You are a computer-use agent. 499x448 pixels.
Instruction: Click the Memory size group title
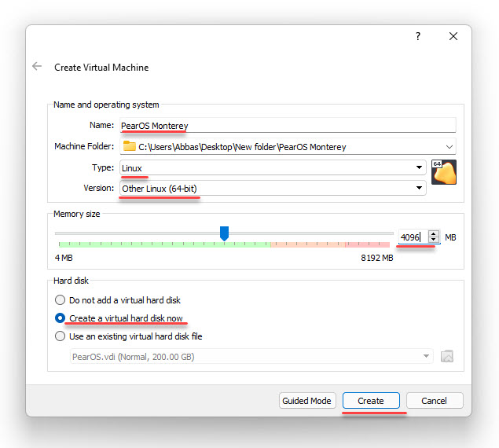(77, 214)
